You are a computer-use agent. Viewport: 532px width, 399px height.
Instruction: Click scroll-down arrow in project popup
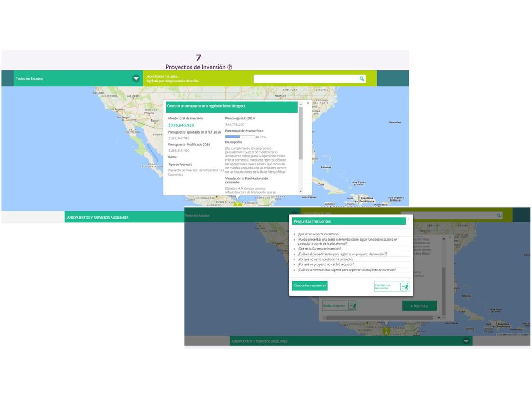[301, 191]
